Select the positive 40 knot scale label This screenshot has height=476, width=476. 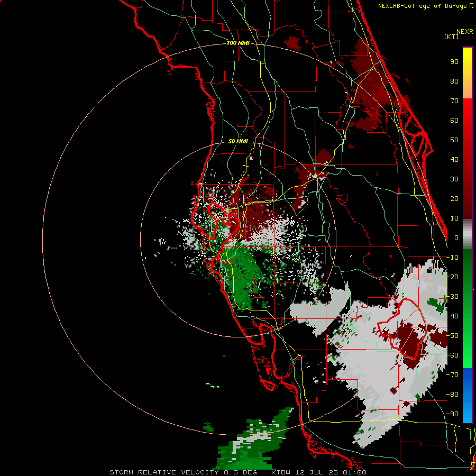tap(454, 160)
